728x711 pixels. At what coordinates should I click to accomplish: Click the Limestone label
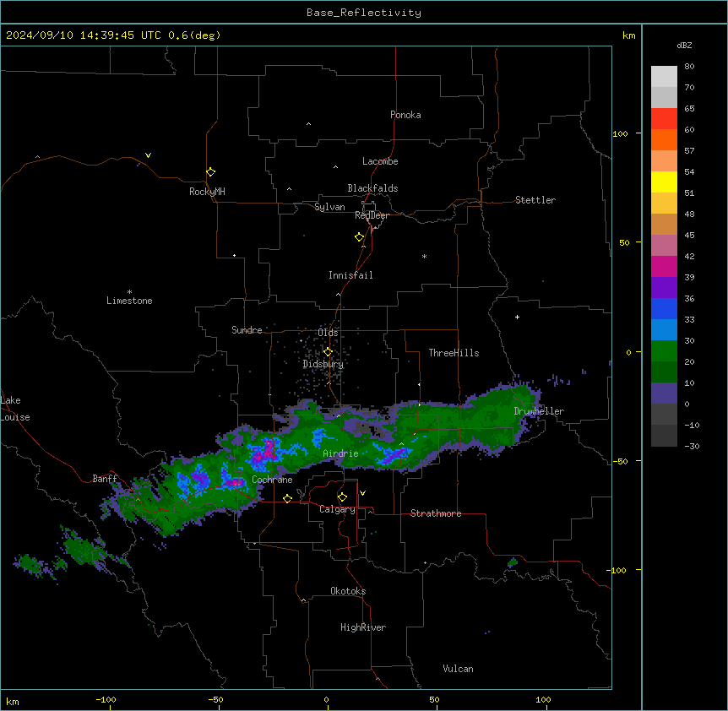point(129,301)
